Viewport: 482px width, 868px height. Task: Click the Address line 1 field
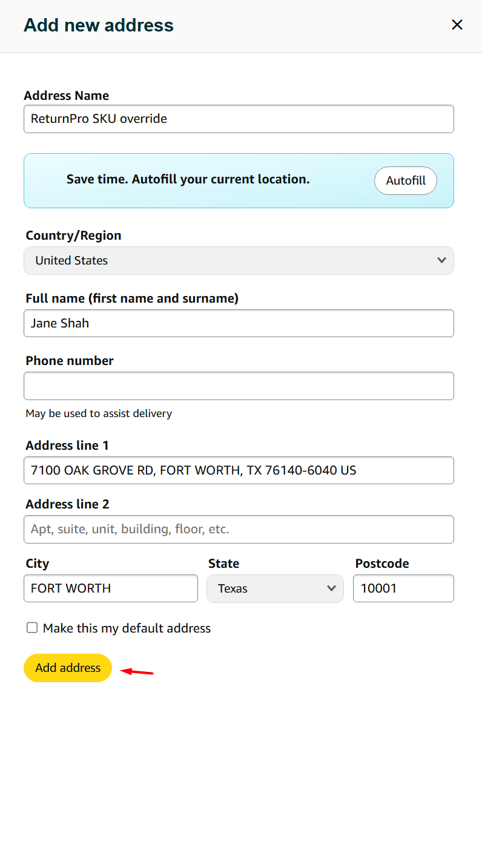coord(239,470)
